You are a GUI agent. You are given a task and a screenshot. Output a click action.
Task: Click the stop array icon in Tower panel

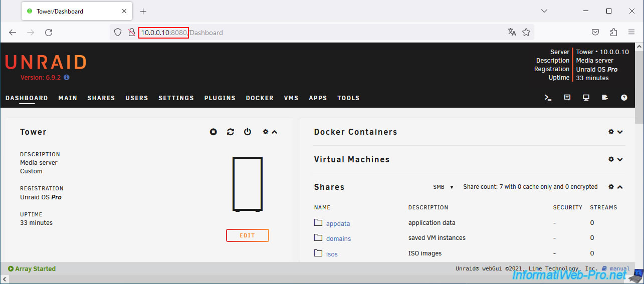click(x=213, y=132)
